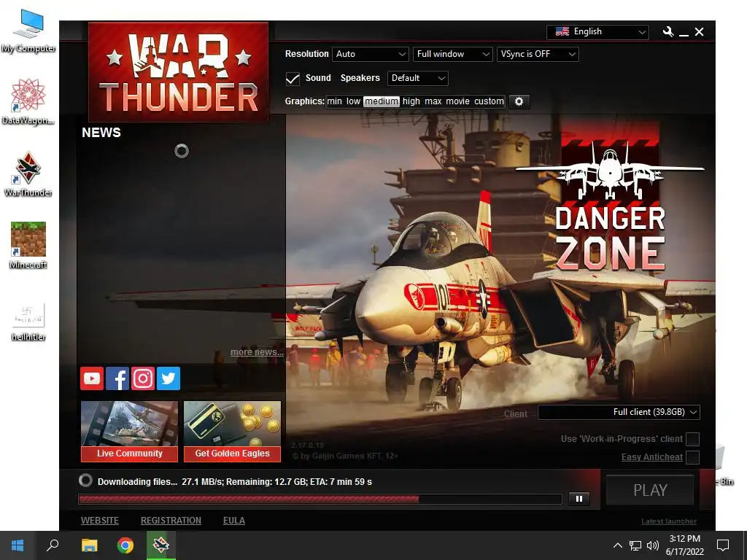Click the PLAY button

tap(650, 490)
